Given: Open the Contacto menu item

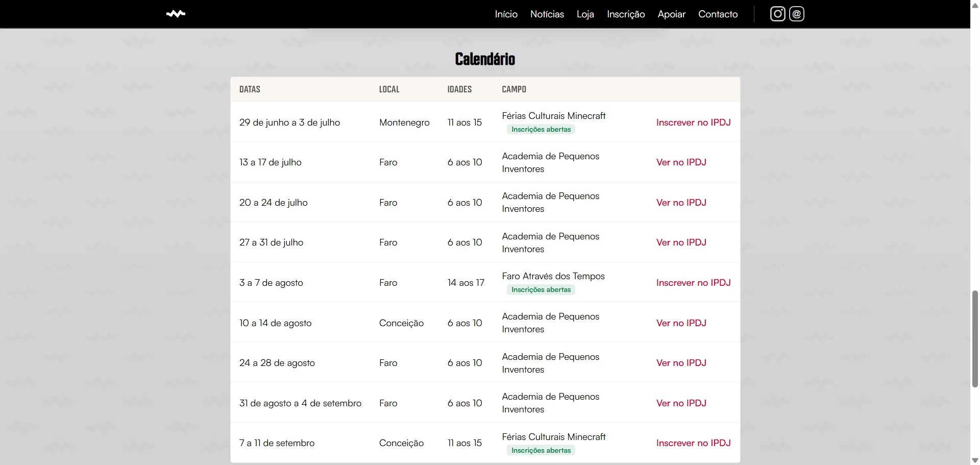Looking at the screenshot, I should click(718, 14).
